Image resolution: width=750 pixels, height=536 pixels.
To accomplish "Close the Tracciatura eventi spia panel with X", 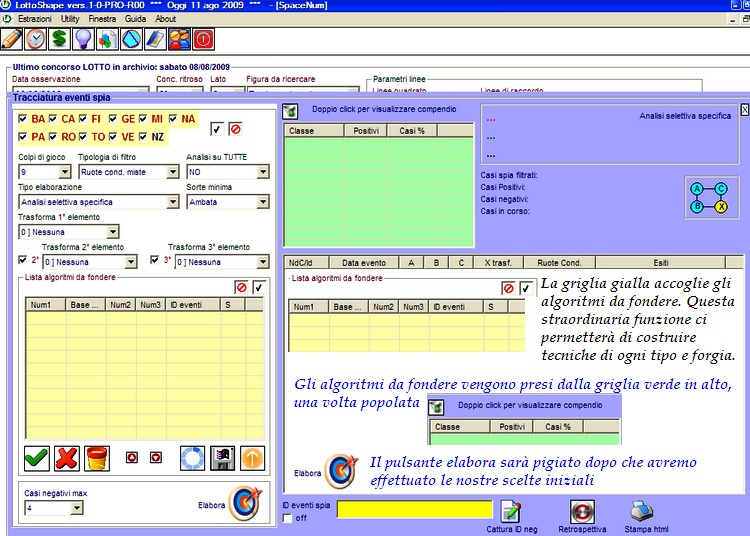I will [x=745, y=110].
